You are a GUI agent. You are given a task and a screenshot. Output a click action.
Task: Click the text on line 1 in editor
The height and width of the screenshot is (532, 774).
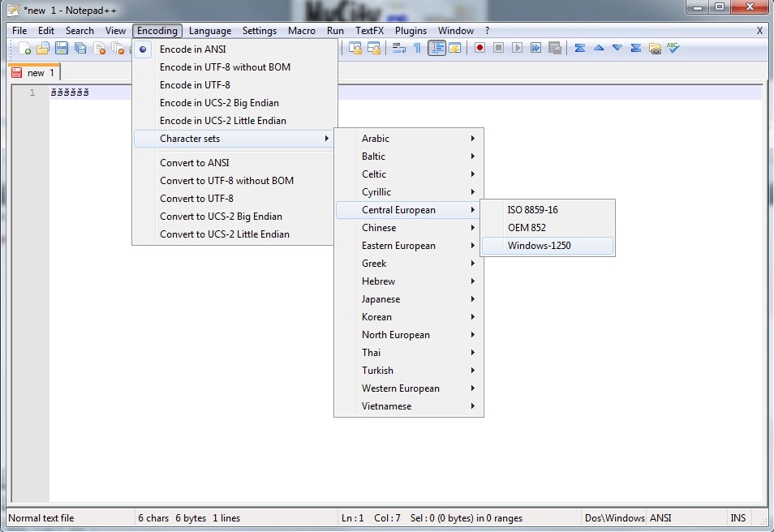[x=70, y=92]
